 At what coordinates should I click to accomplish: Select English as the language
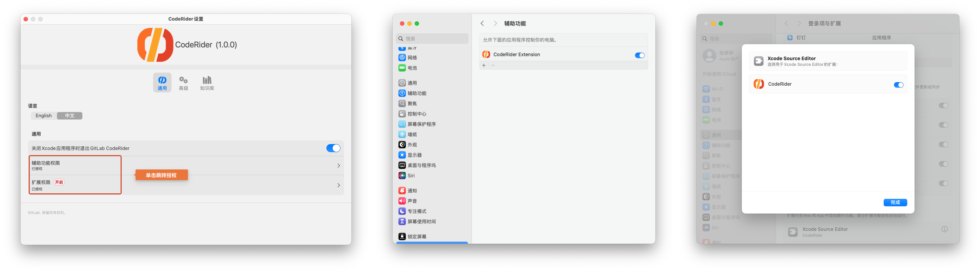(44, 116)
